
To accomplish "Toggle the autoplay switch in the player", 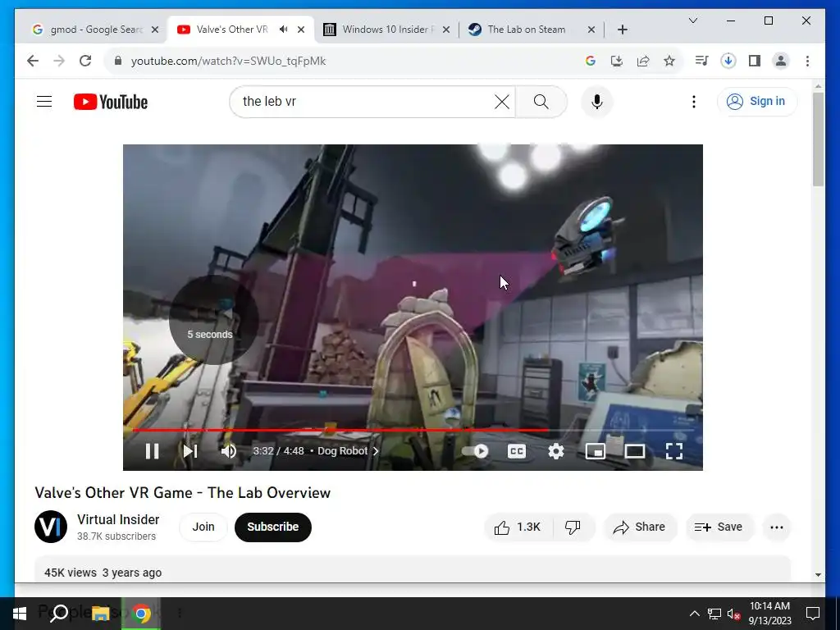I will point(475,451).
